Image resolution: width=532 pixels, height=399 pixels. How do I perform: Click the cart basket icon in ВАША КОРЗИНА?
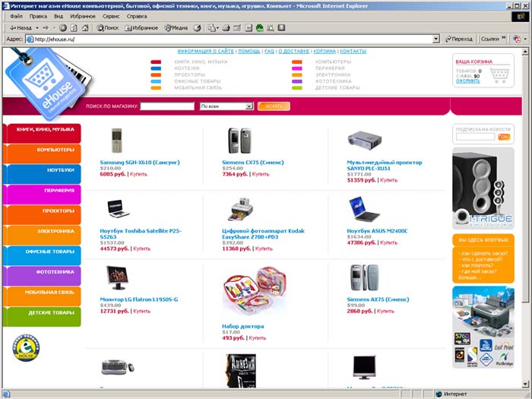[500, 75]
